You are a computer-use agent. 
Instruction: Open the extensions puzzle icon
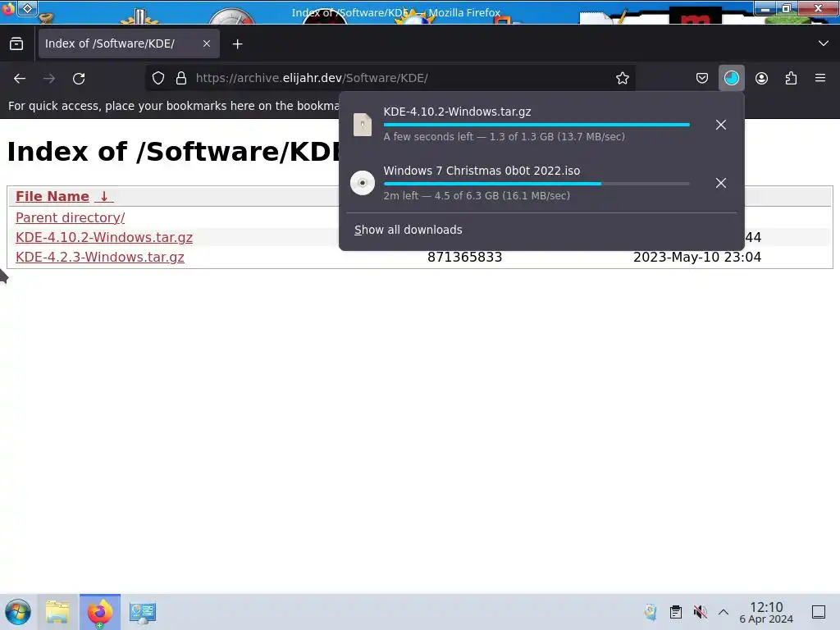(791, 78)
